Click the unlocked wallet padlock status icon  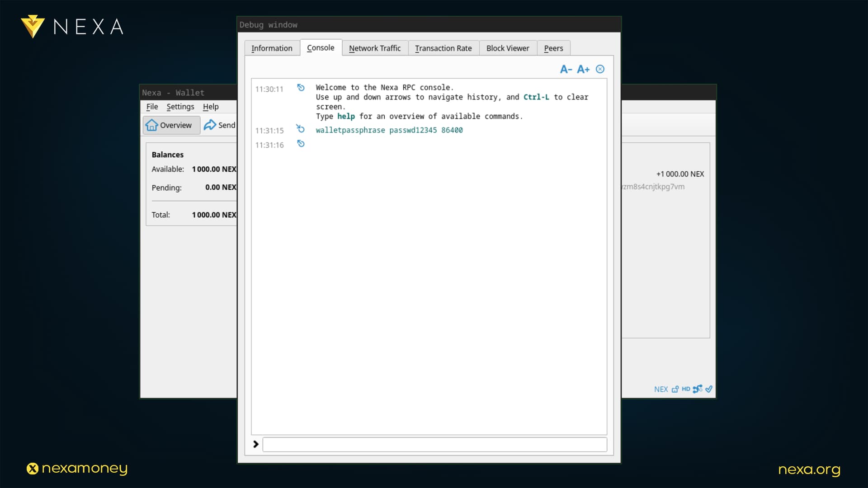(x=675, y=389)
